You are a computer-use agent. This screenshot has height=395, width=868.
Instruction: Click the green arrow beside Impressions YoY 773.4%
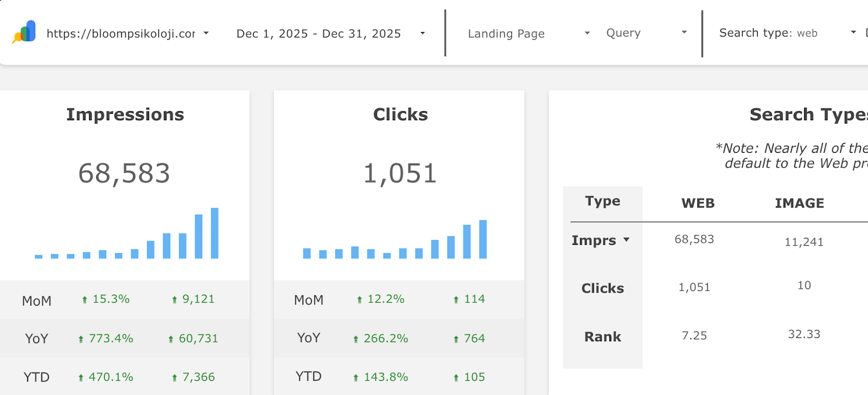click(x=81, y=339)
